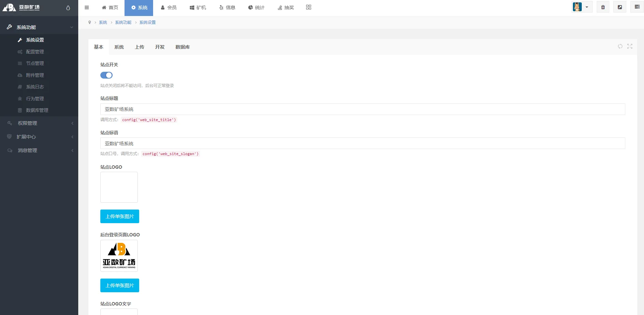Image resolution: width=644 pixels, height=315 pixels.
Task: Click the refresh icon in the panel header
Action: click(x=620, y=47)
